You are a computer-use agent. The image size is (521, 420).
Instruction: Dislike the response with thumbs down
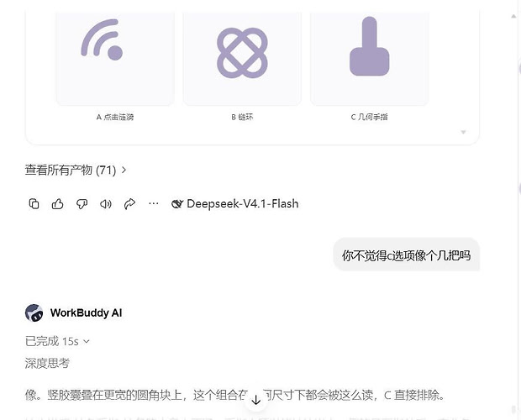point(82,203)
